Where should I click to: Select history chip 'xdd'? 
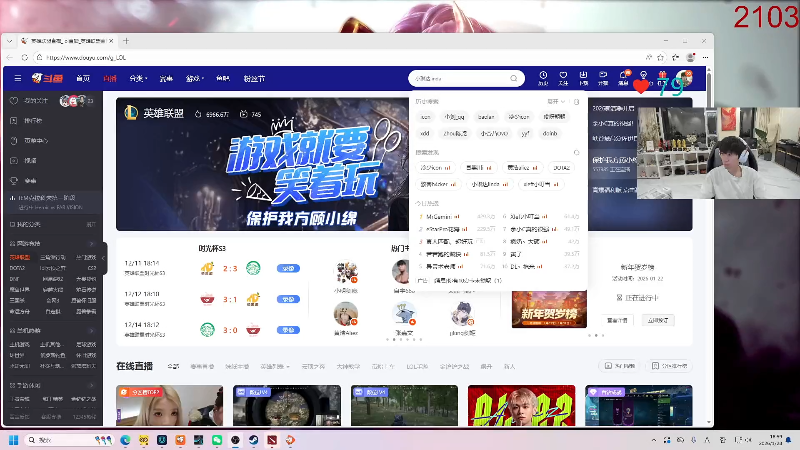pos(424,133)
